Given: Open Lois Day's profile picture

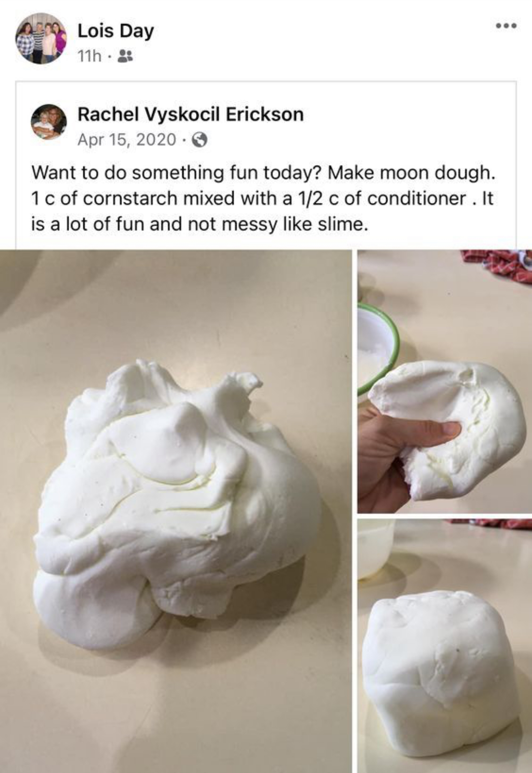Looking at the screenshot, I should click(41, 39).
